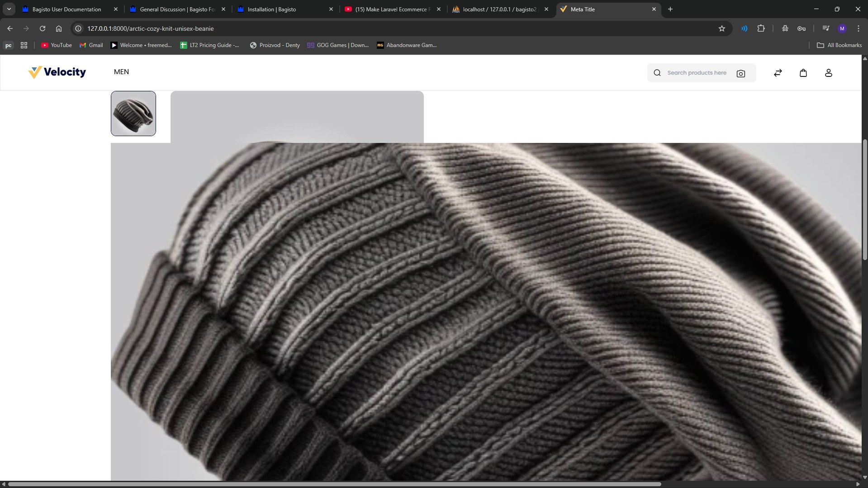The height and width of the screenshot is (488, 868).
Task: Open the browser extensions puzzle icon
Action: click(761, 28)
